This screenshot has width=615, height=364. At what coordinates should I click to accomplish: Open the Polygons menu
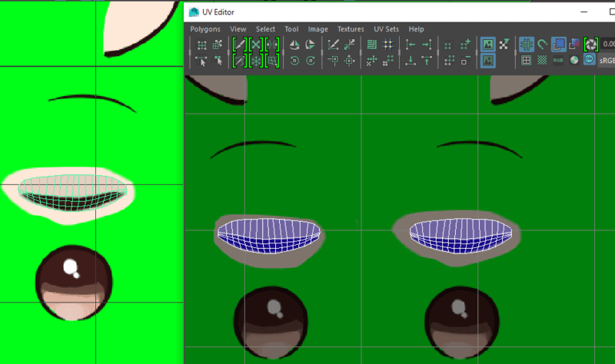(x=205, y=29)
